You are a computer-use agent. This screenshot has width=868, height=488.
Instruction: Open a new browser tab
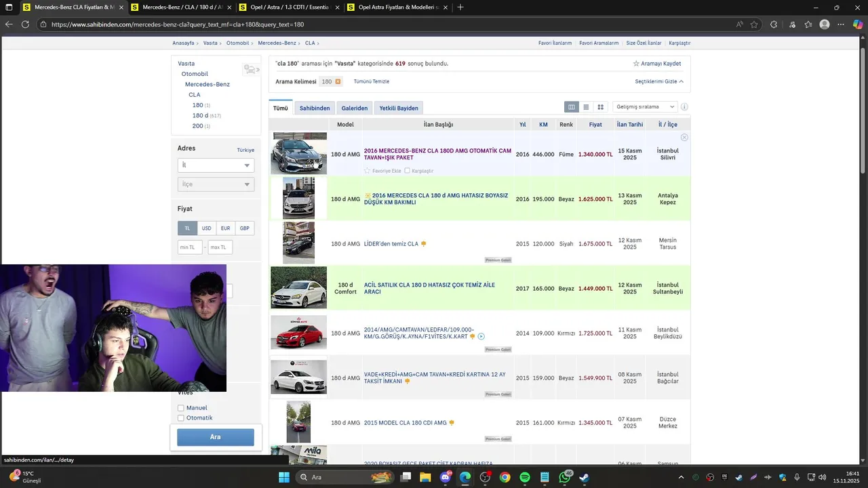point(460,7)
